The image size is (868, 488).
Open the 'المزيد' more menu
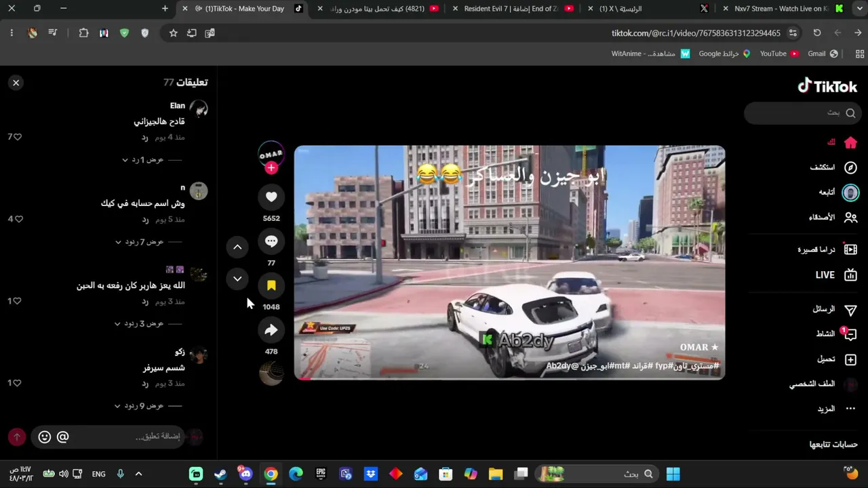click(837, 409)
